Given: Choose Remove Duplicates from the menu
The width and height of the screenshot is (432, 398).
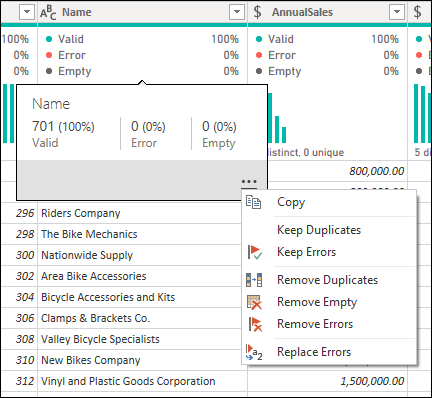Looking at the screenshot, I should (329, 280).
